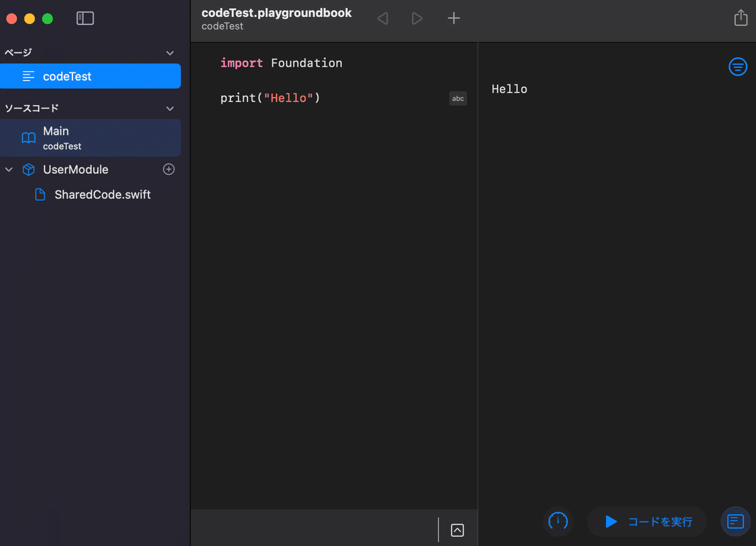756x546 pixels.
Task: Open SharedCode.swift file
Action: pyautogui.click(x=103, y=195)
